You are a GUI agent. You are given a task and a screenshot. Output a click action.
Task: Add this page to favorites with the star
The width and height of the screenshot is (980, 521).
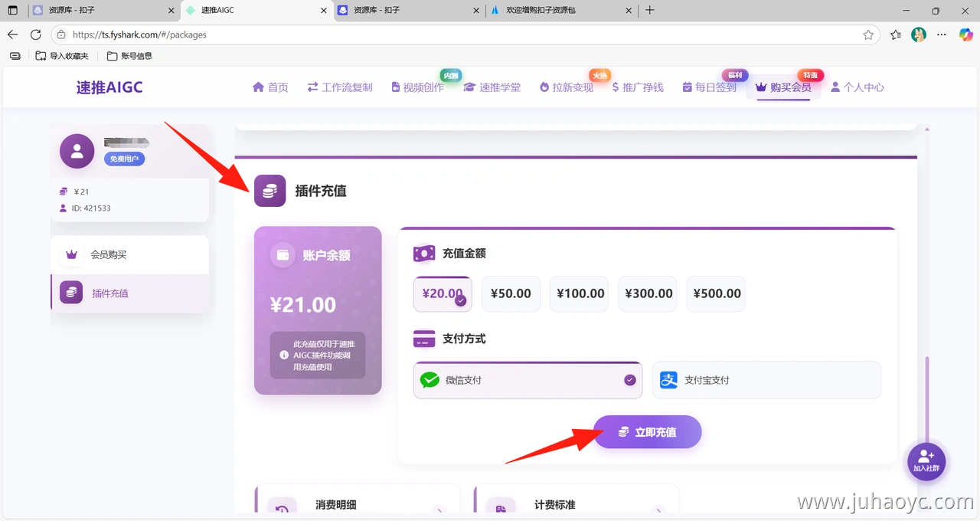point(868,34)
